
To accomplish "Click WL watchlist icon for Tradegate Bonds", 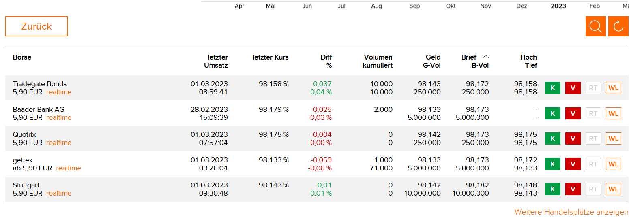I will (x=613, y=88).
